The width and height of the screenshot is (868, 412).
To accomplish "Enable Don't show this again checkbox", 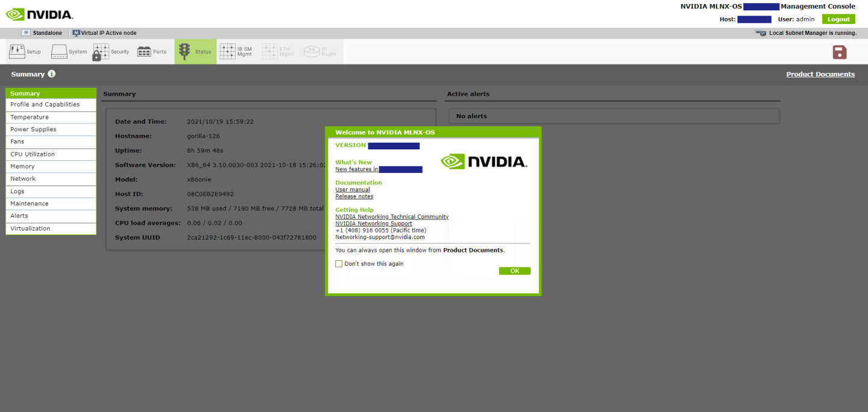I will pyautogui.click(x=339, y=264).
